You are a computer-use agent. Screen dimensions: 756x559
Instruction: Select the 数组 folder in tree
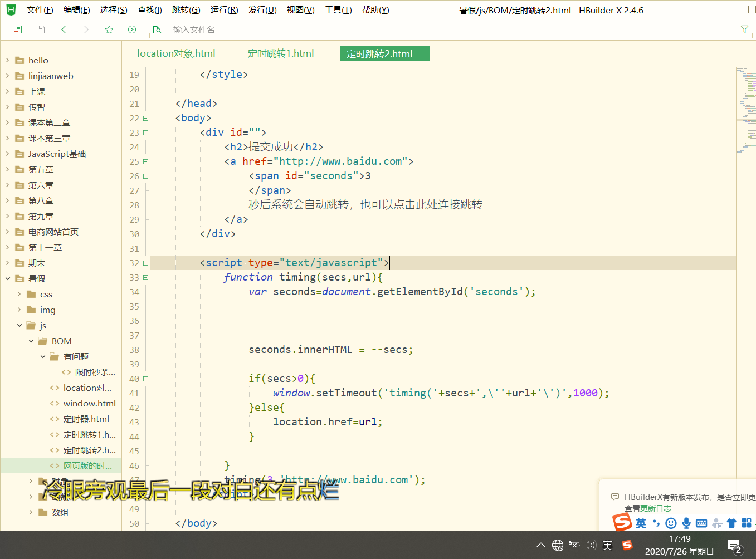pos(60,512)
